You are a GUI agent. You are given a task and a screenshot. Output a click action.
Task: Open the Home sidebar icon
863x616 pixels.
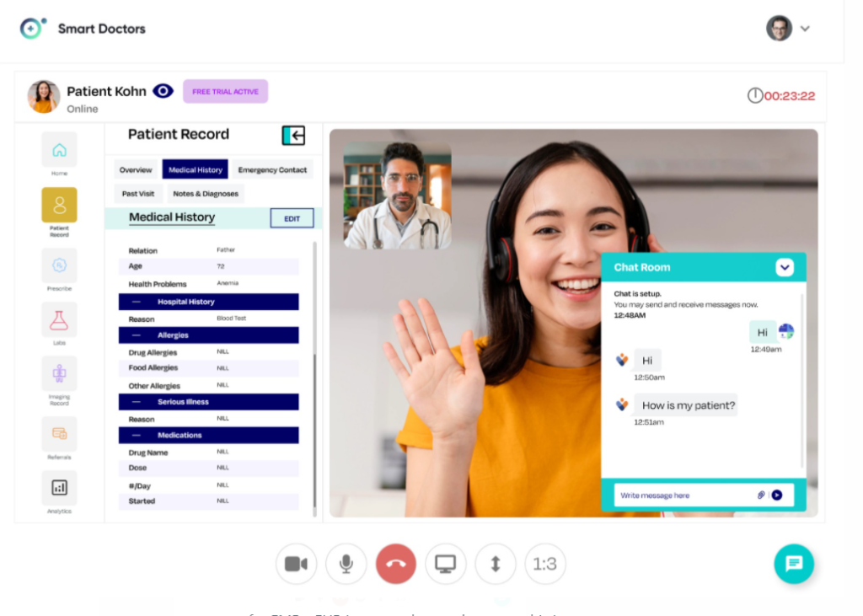(x=59, y=150)
